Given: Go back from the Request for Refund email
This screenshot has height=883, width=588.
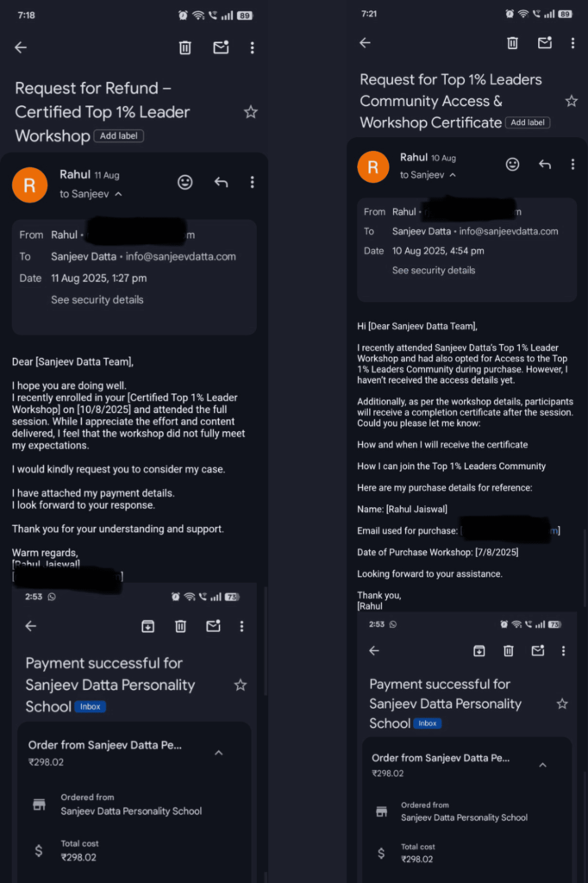Looking at the screenshot, I should coord(21,48).
